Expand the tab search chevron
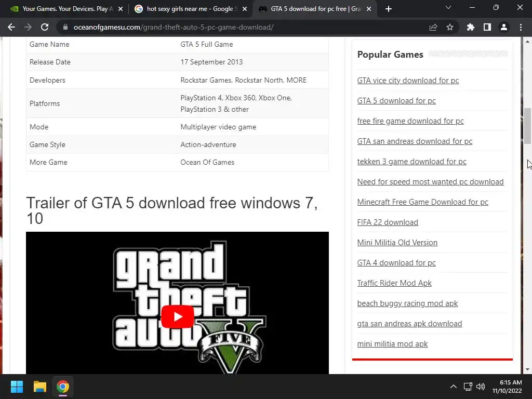This screenshot has height=399, width=532. (x=448, y=7)
